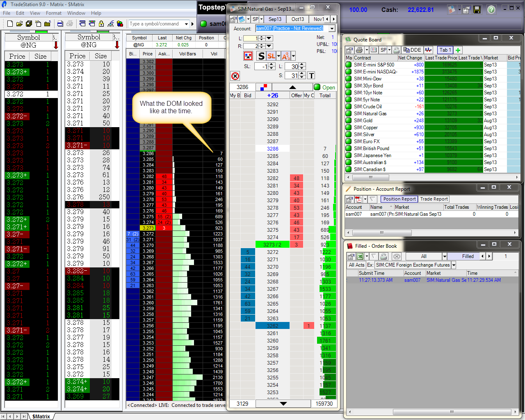Image resolution: width=525 pixels, height=420 pixels.
Task: Click the chart icon in Natural Gas DOM toolbar
Action: tap(242, 19)
